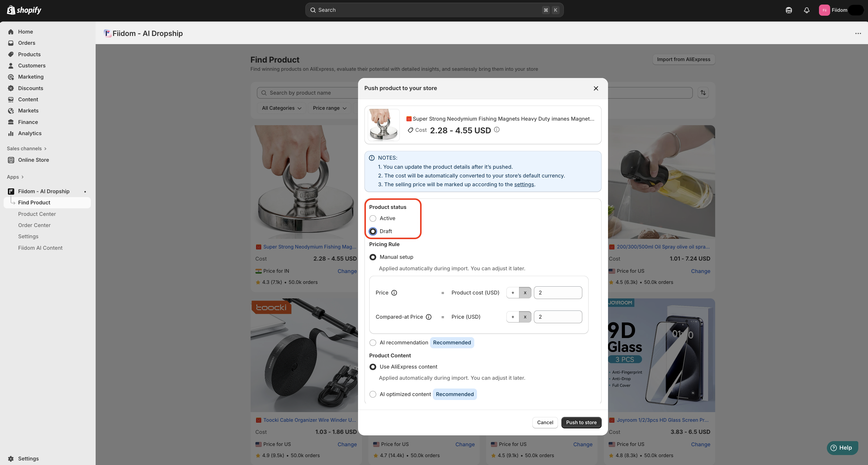Click the notifications bell icon
Screen dimensions: 868x465
click(806, 10)
